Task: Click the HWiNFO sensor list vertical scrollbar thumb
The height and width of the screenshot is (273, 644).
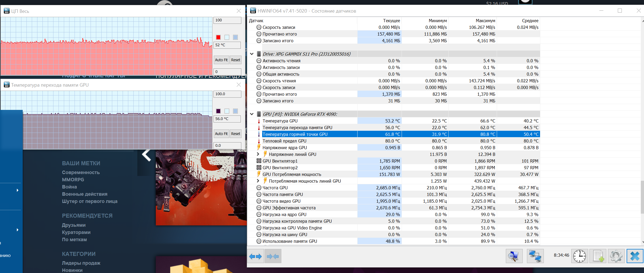Action: [642, 197]
